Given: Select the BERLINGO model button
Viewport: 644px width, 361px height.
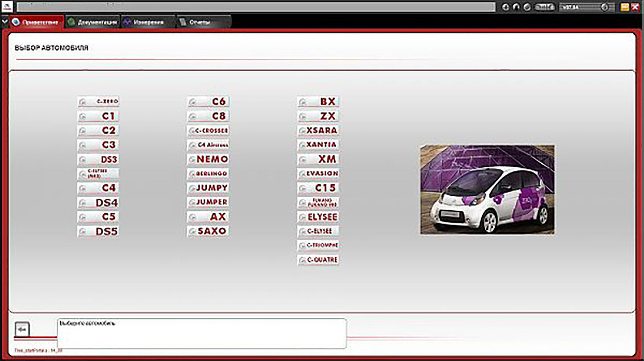Looking at the screenshot, I should coord(208,174).
